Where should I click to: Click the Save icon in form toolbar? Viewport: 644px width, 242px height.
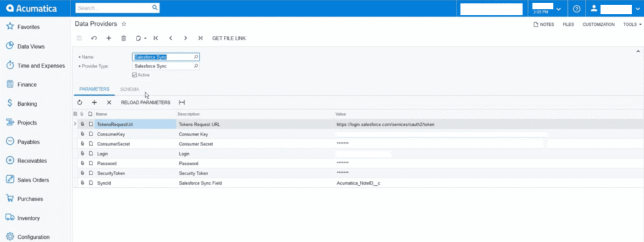pos(79,38)
